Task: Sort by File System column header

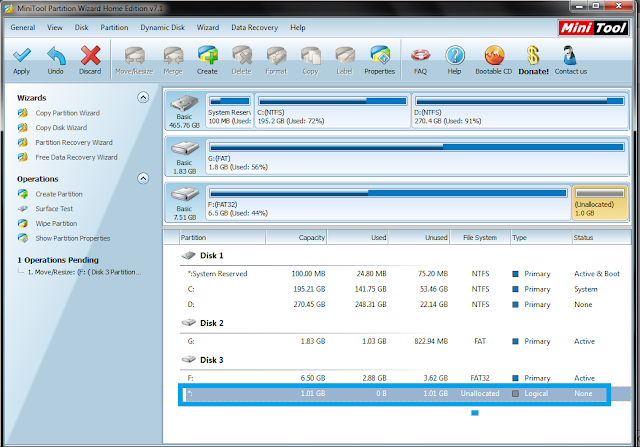Action: coord(480,238)
